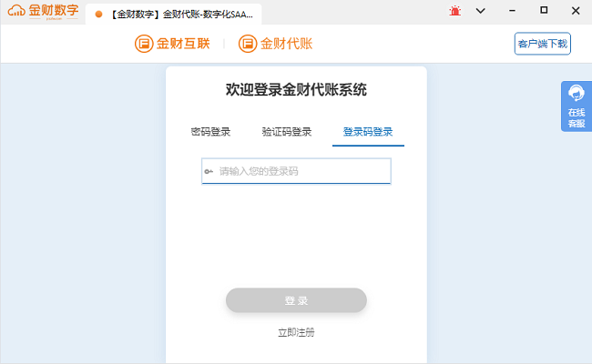Switch to 密码登录 tab

(x=210, y=132)
